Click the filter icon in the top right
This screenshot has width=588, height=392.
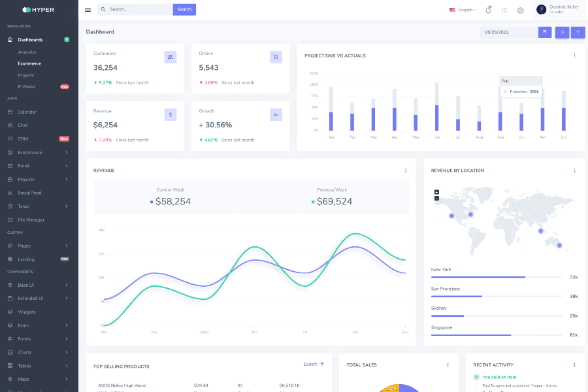click(578, 32)
